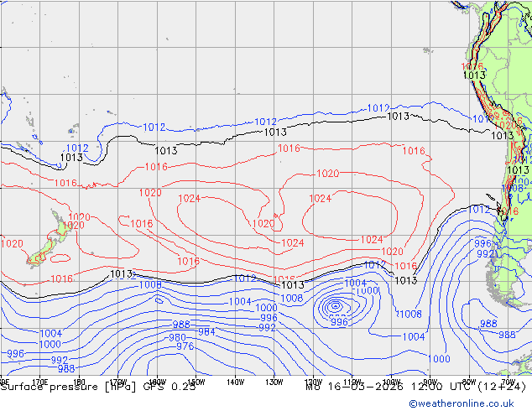The height and width of the screenshot is (411, 532).
Task: Click the 976 isobar label
Action: (185, 346)
